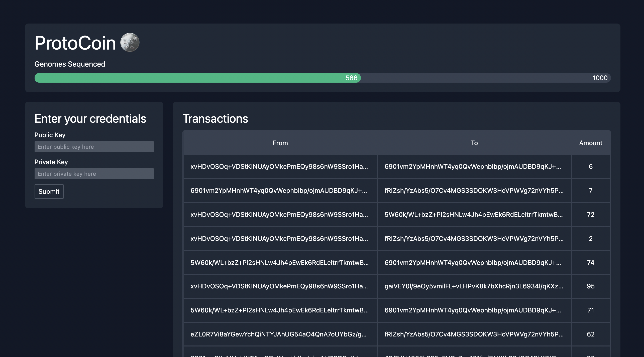This screenshot has height=357, width=644.
Task: Click the From address in the amount 71 row
Action: (x=279, y=310)
